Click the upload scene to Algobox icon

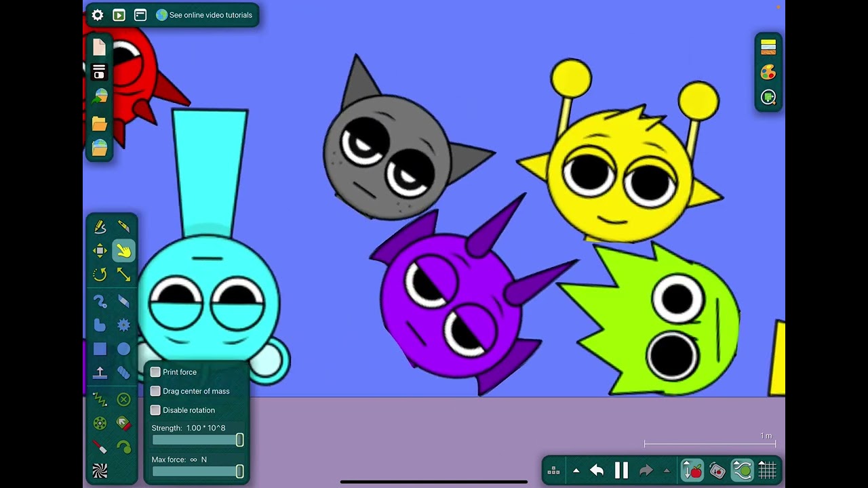[100, 97]
